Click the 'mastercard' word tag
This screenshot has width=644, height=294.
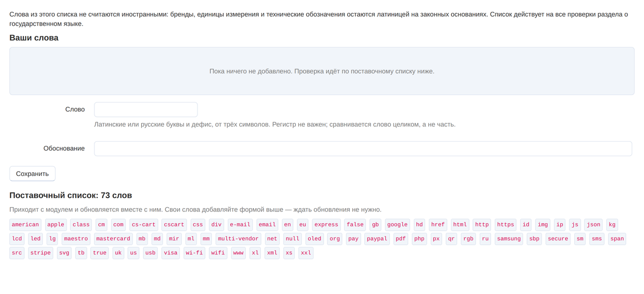113,239
